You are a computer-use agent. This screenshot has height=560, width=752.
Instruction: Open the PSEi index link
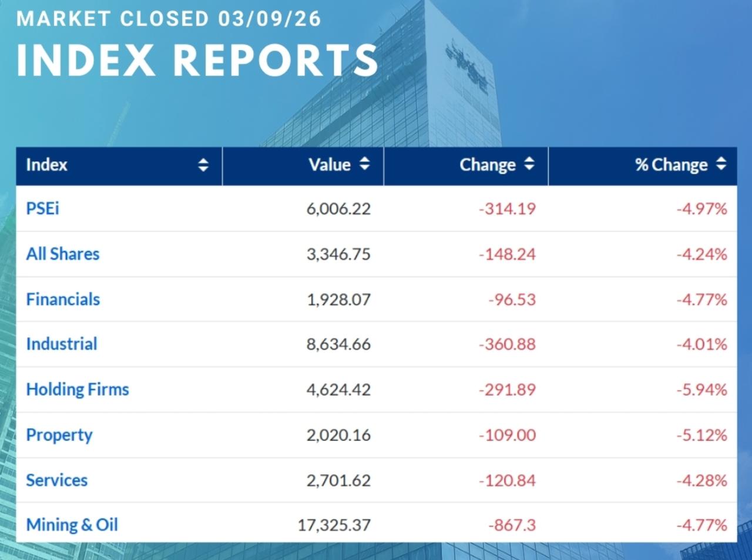(42, 209)
